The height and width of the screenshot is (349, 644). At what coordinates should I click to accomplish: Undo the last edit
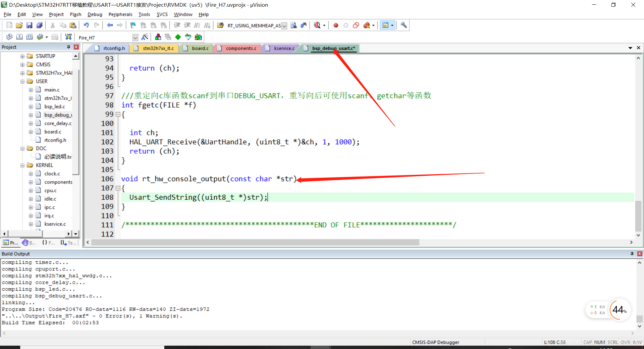(86, 25)
